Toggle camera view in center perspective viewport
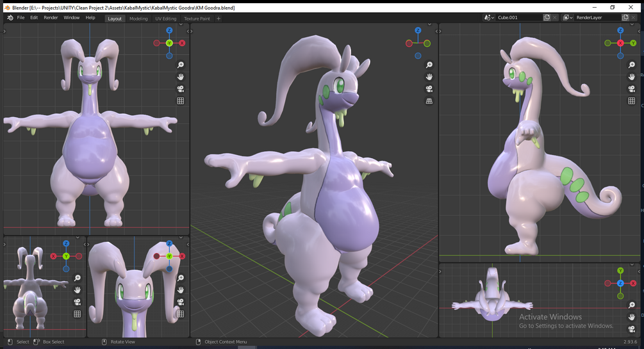This screenshot has height=349, width=644. 429,88
